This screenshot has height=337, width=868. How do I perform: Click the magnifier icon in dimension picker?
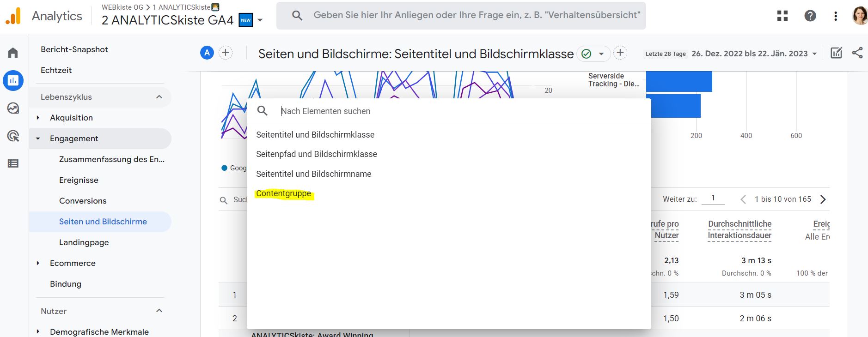click(263, 111)
